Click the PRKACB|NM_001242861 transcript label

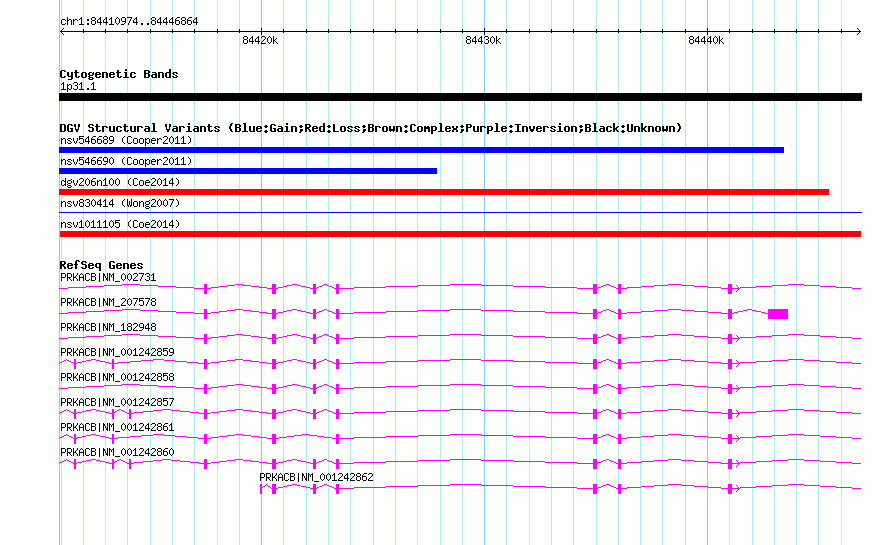pyautogui.click(x=117, y=427)
